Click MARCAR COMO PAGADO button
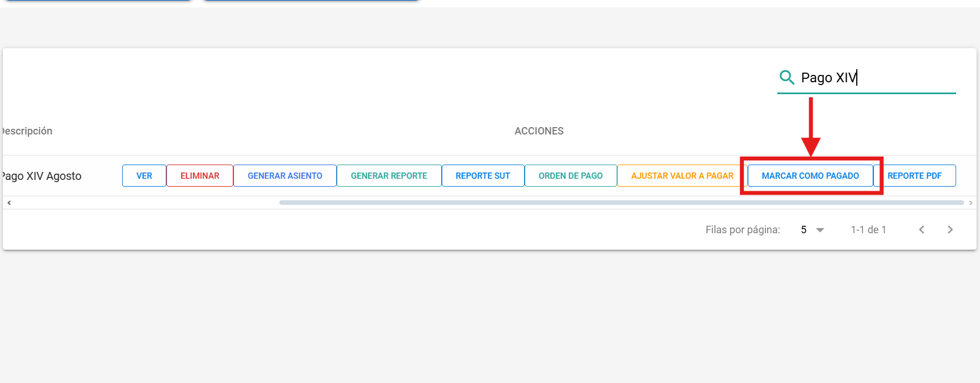Image resolution: width=980 pixels, height=383 pixels. (x=810, y=176)
